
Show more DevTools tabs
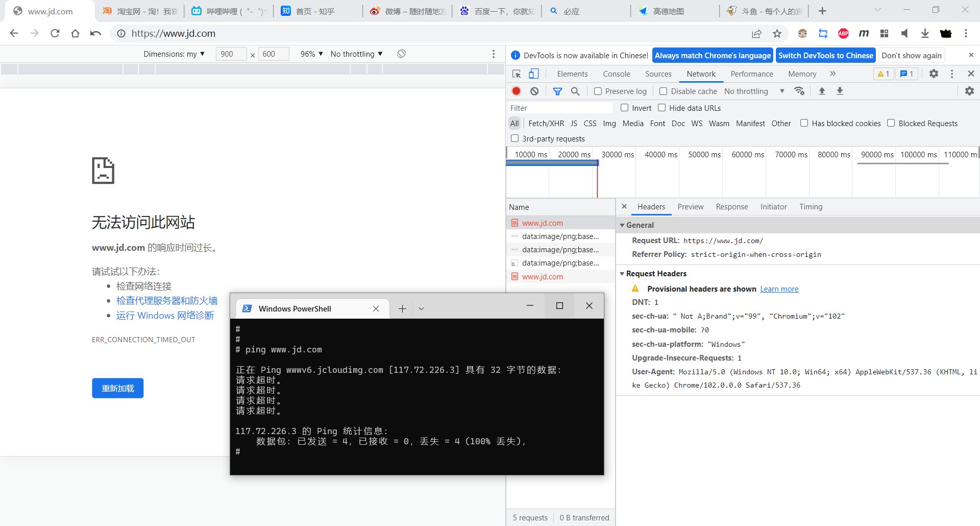[x=832, y=74]
